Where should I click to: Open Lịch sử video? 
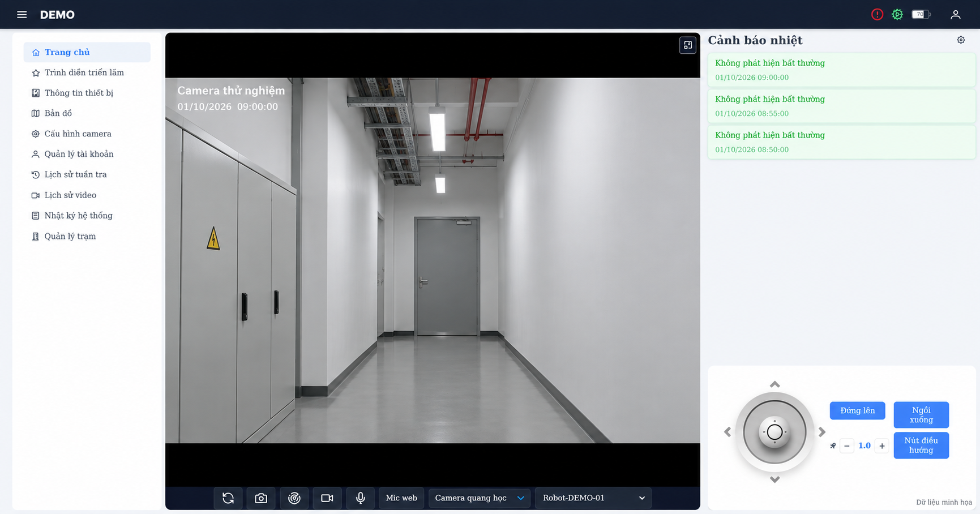tap(87, 195)
